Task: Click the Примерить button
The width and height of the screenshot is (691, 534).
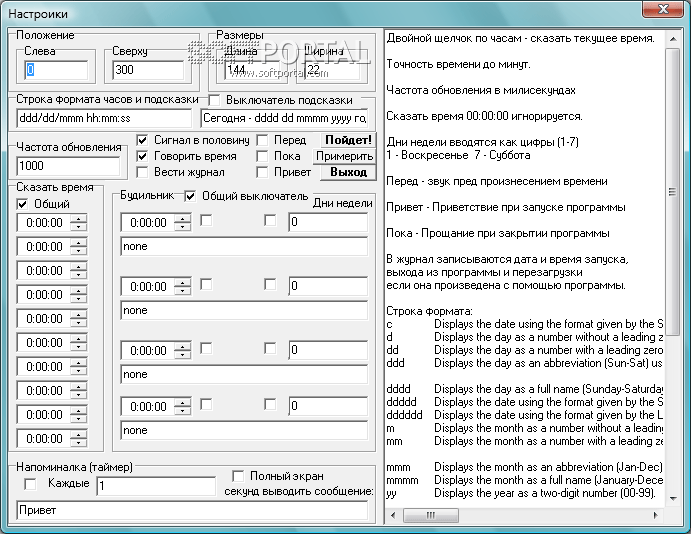Action: [x=343, y=156]
